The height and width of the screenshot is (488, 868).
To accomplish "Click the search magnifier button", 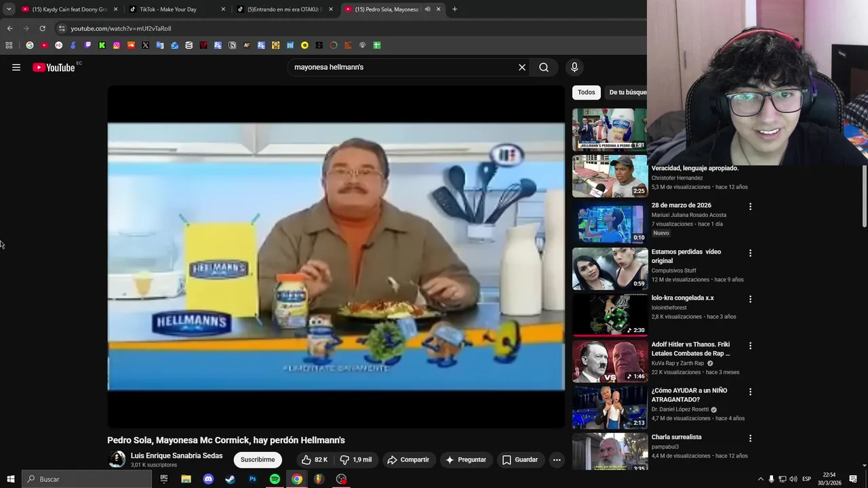I will (544, 67).
